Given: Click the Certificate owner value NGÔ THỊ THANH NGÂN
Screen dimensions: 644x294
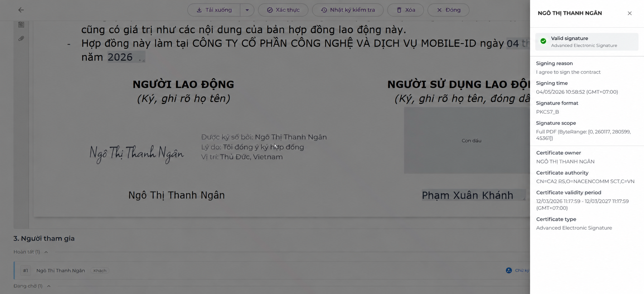Looking at the screenshot, I should (565, 162).
